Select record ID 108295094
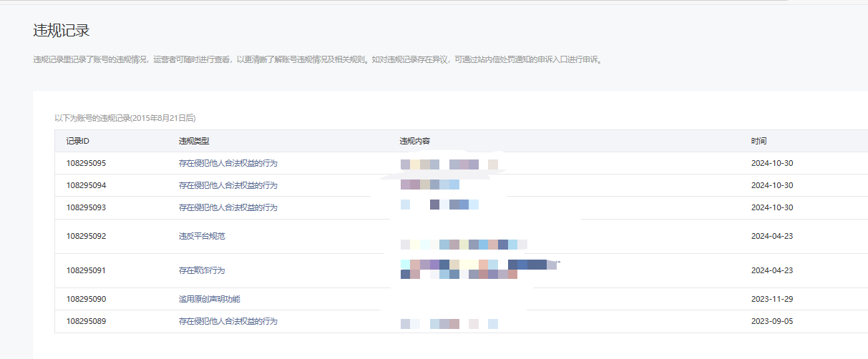This screenshot has width=868, height=359. [x=86, y=185]
